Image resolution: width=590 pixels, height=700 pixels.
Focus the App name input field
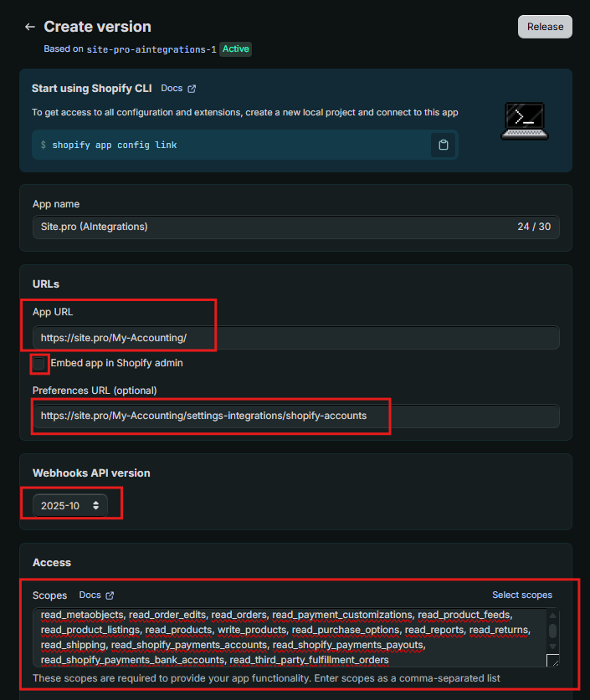[x=295, y=227]
